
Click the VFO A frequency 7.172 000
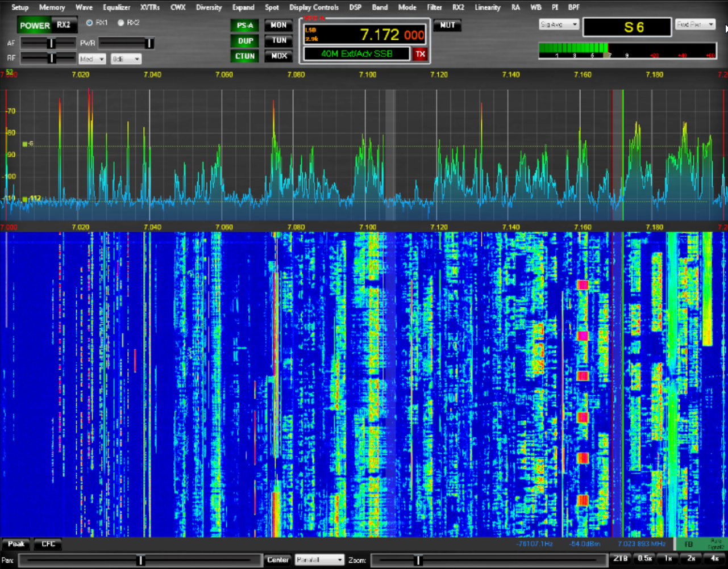click(x=392, y=35)
